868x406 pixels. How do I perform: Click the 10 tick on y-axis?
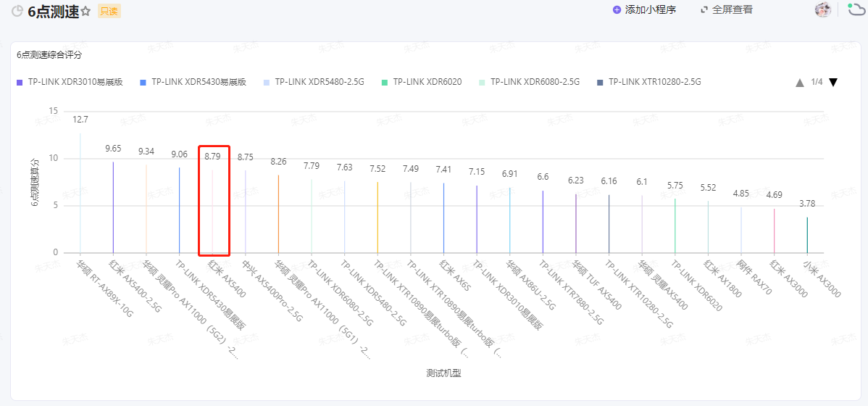click(53, 158)
